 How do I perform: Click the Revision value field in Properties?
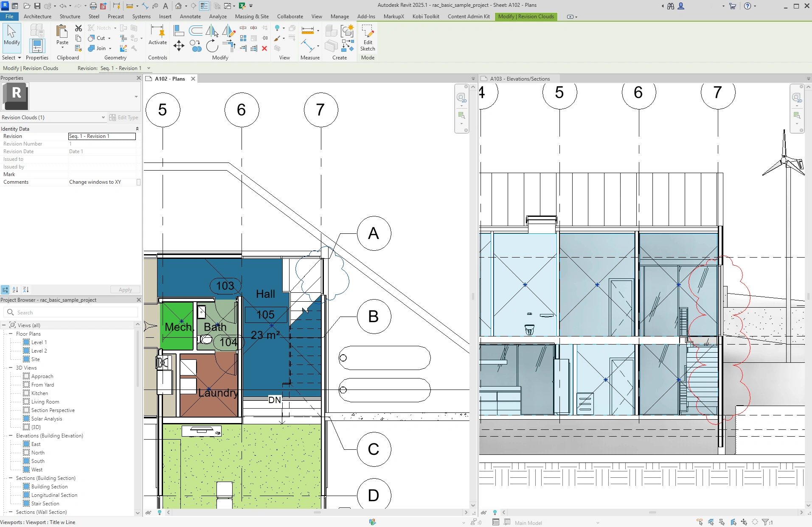tap(102, 136)
